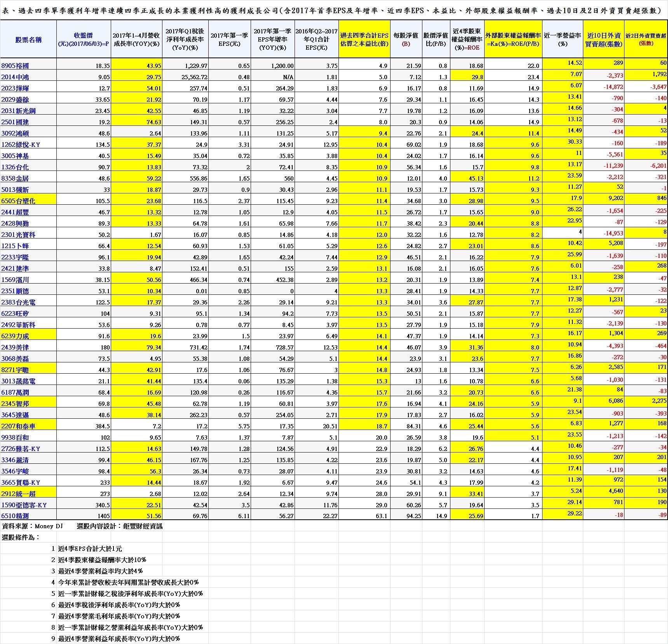
Task: Select stock name 2351順德
Action: pyautogui.click(x=15, y=291)
